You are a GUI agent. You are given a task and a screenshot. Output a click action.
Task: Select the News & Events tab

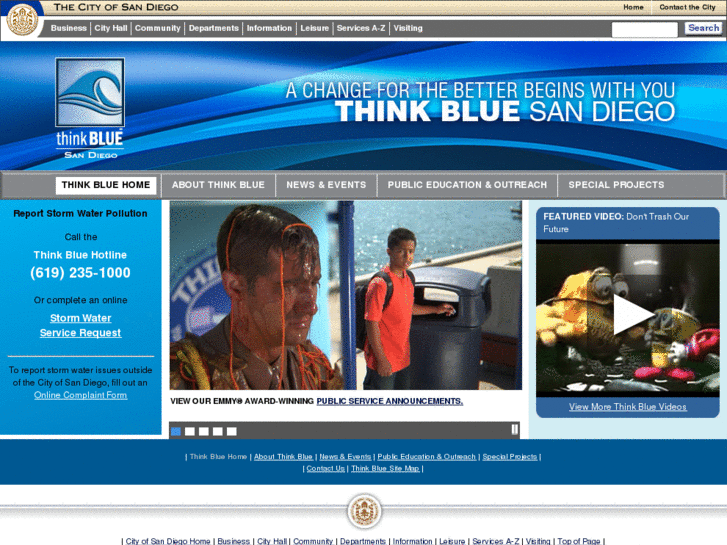click(326, 185)
